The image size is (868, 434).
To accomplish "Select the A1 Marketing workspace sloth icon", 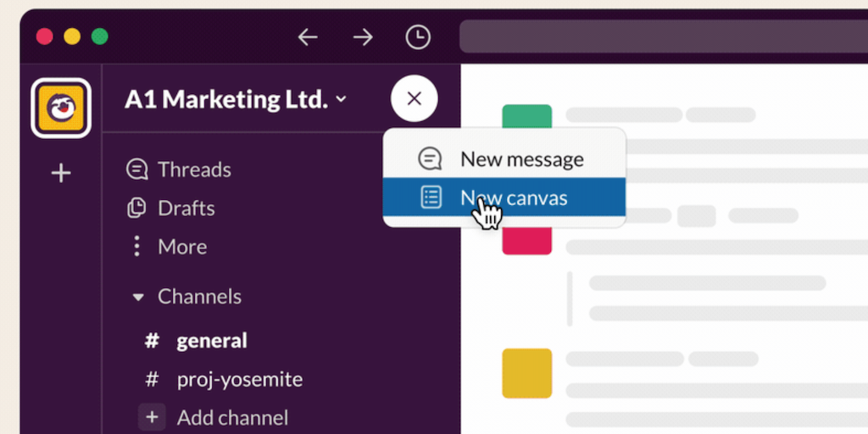I will (x=61, y=108).
